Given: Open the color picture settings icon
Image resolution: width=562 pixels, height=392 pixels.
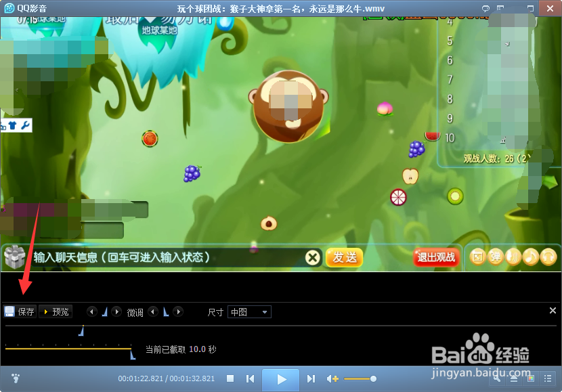Looking at the screenshot, I should pos(530,378).
